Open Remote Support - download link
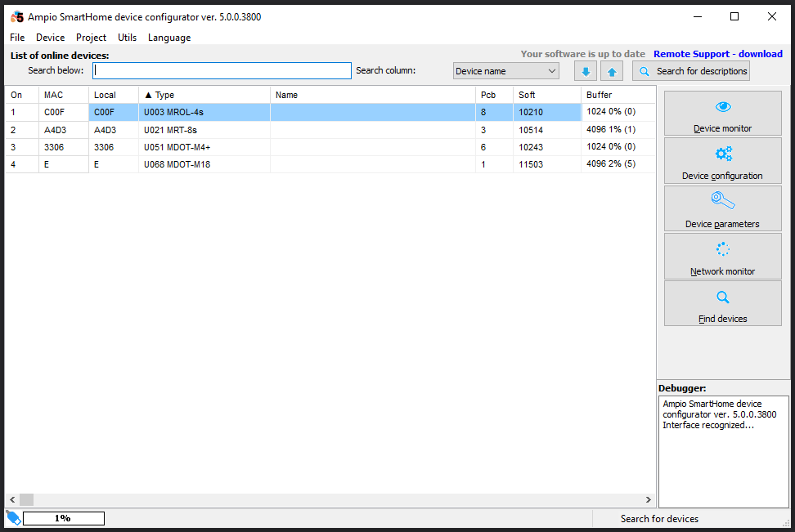This screenshot has width=795, height=532. (x=718, y=54)
